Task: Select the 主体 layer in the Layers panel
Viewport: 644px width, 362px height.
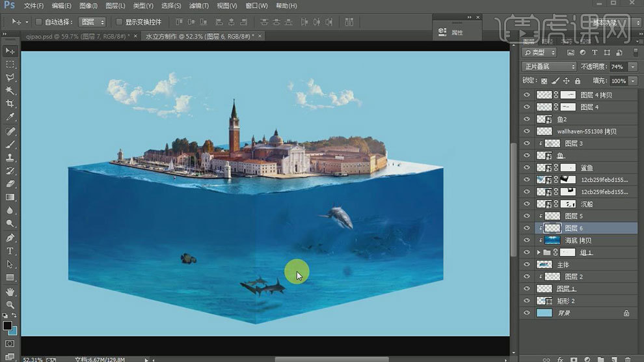Action: pyautogui.click(x=563, y=265)
